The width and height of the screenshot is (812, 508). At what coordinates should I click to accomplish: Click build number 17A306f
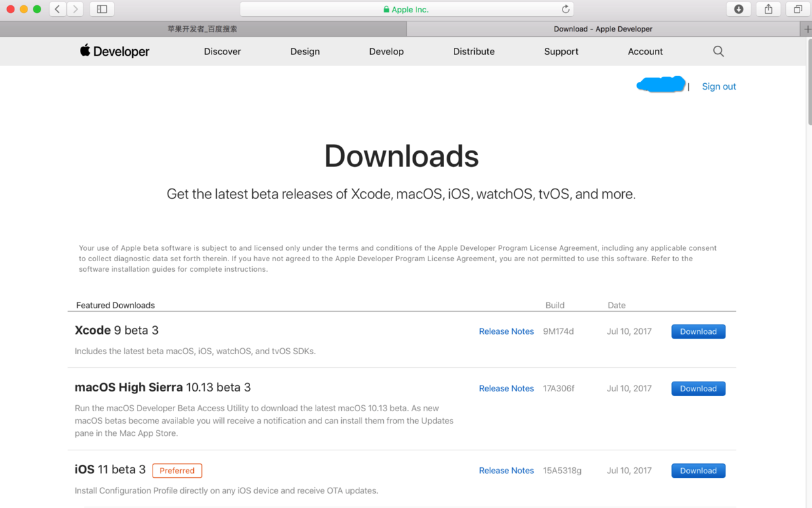pos(559,388)
